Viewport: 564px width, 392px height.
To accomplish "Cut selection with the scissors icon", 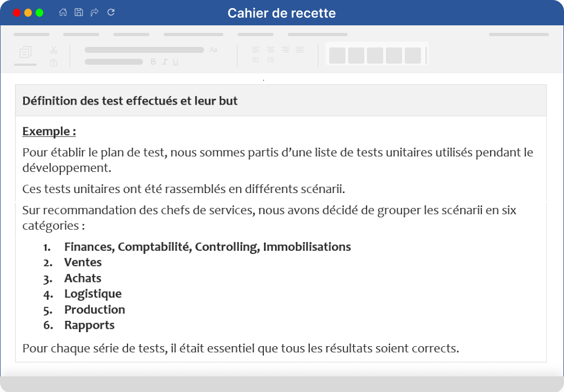I will pyautogui.click(x=53, y=50).
